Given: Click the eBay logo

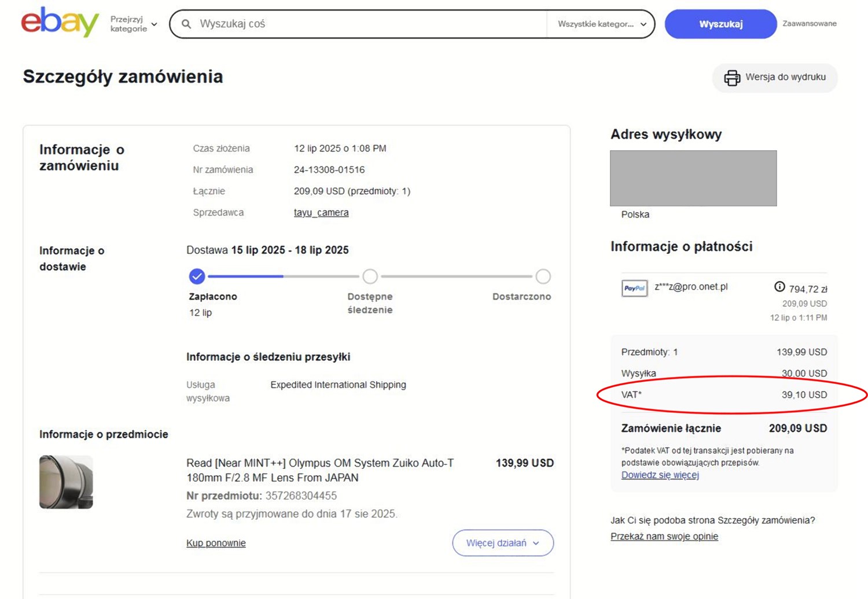Looking at the screenshot, I should (x=60, y=23).
